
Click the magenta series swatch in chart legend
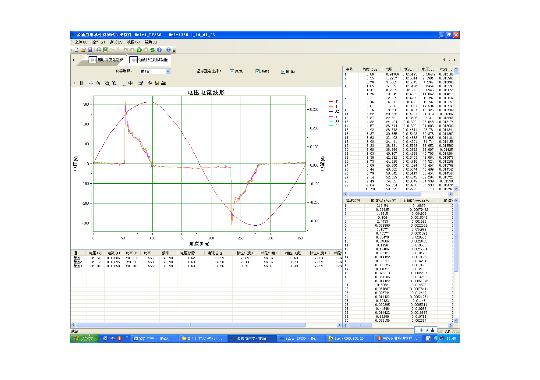coord(331,117)
